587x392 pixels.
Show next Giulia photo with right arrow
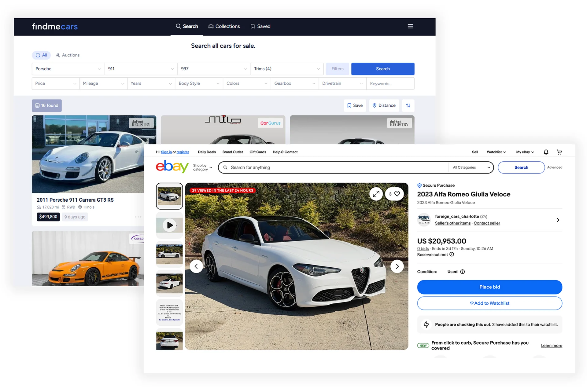tap(397, 266)
